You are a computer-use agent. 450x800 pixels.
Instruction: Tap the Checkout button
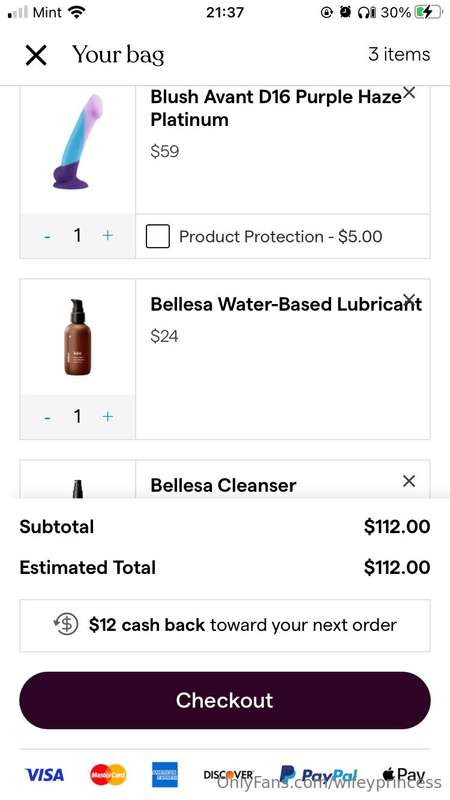click(x=225, y=700)
